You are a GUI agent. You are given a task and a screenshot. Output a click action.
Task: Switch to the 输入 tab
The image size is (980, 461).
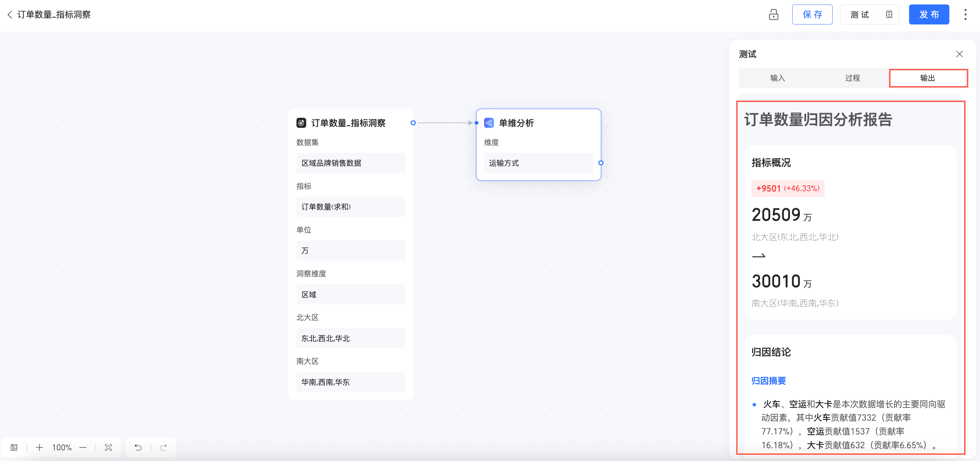click(777, 78)
